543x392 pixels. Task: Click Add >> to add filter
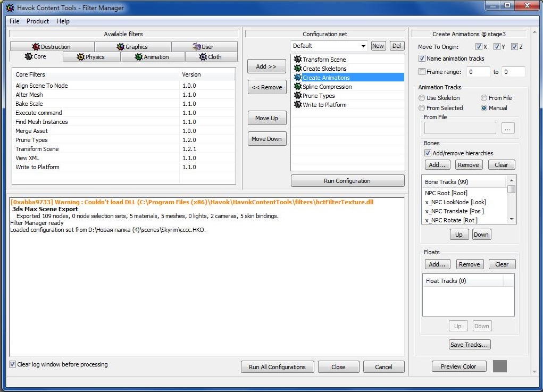[266, 66]
